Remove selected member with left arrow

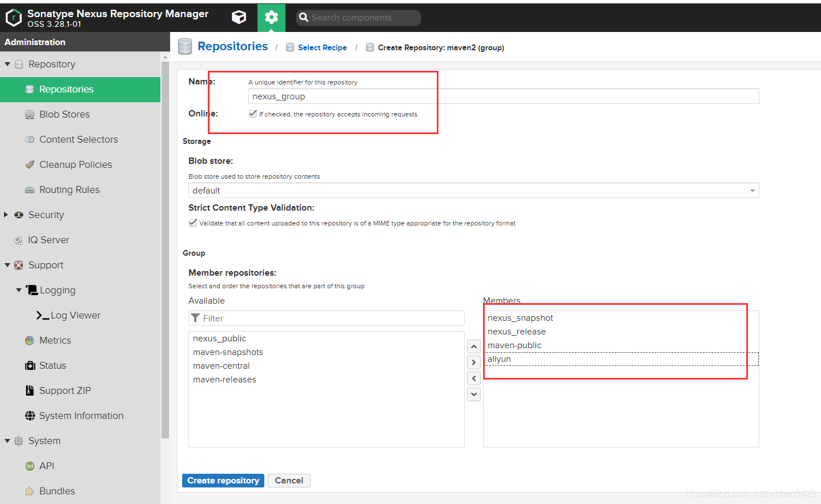pyautogui.click(x=474, y=378)
